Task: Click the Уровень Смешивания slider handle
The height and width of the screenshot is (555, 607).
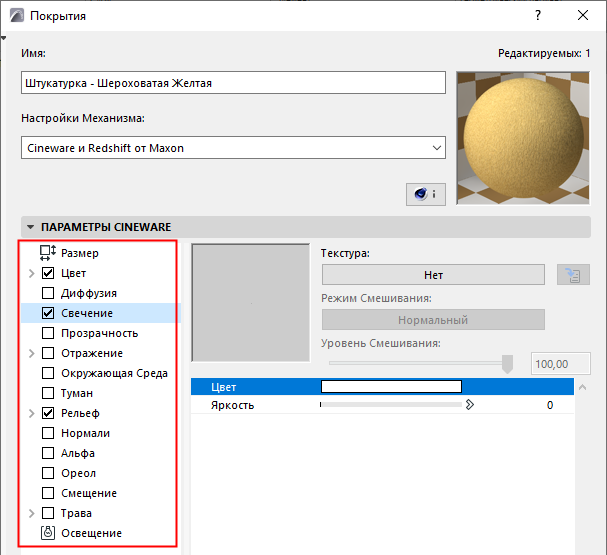Action: coord(507,364)
